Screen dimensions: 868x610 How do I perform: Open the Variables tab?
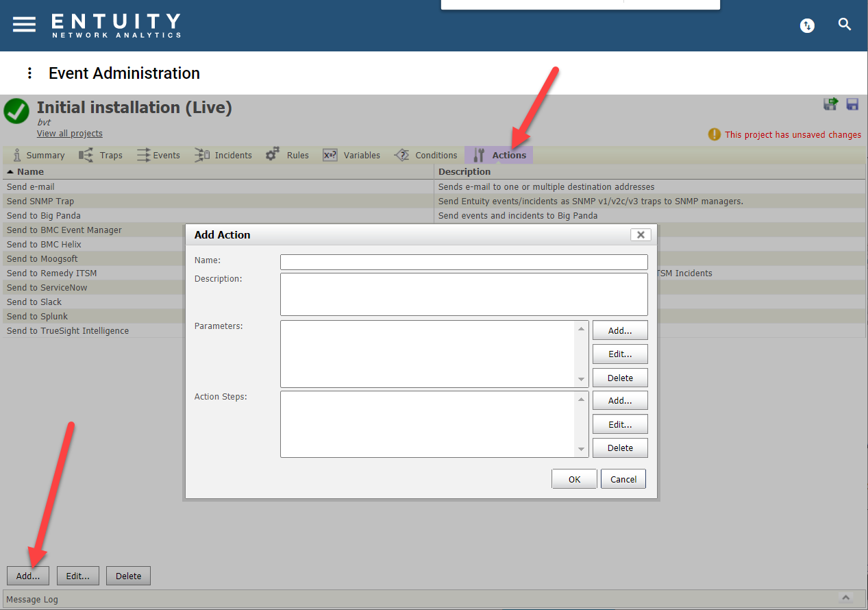351,156
